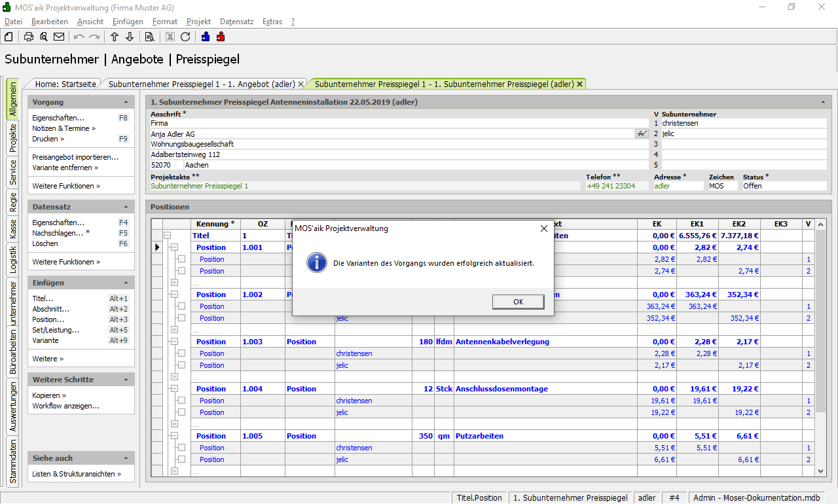Toggle the box beside the jelic row under 1.005
This screenshot has width=838, height=504.
click(182, 459)
